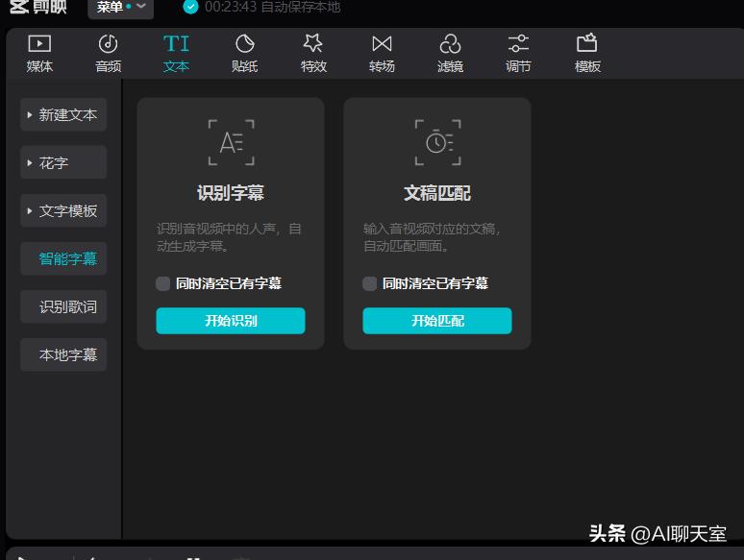Click the 识别音视频中的人声 description text
This screenshot has width=744, height=560.
pyautogui.click(x=229, y=237)
